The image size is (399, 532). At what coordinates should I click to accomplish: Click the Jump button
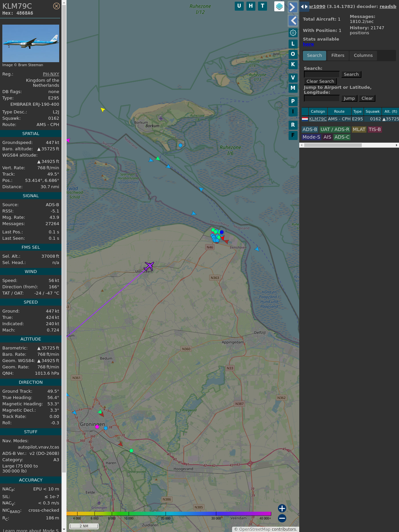(x=349, y=98)
